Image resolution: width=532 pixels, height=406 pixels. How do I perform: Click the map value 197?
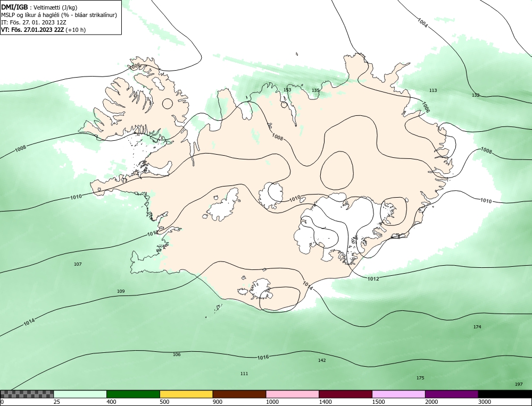tap(519, 384)
